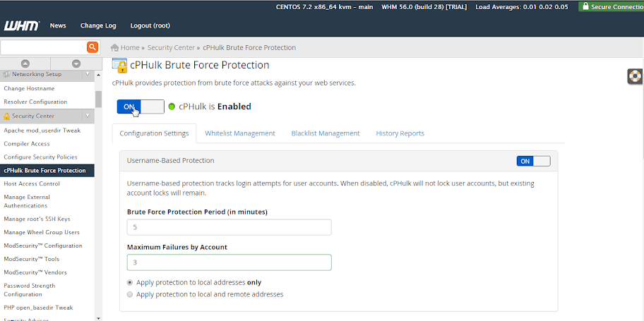Click the orange search magnifier button
Screen dimensions: 644x321
point(93,47)
